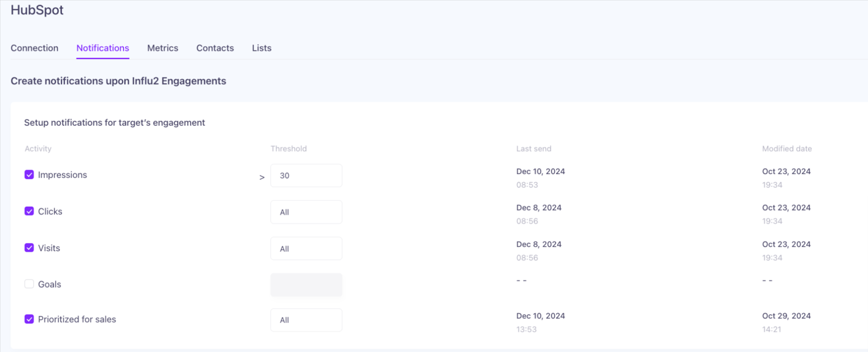The width and height of the screenshot is (868, 352).
Task: Click the Oct 29, 2024 modified date
Action: pos(786,316)
